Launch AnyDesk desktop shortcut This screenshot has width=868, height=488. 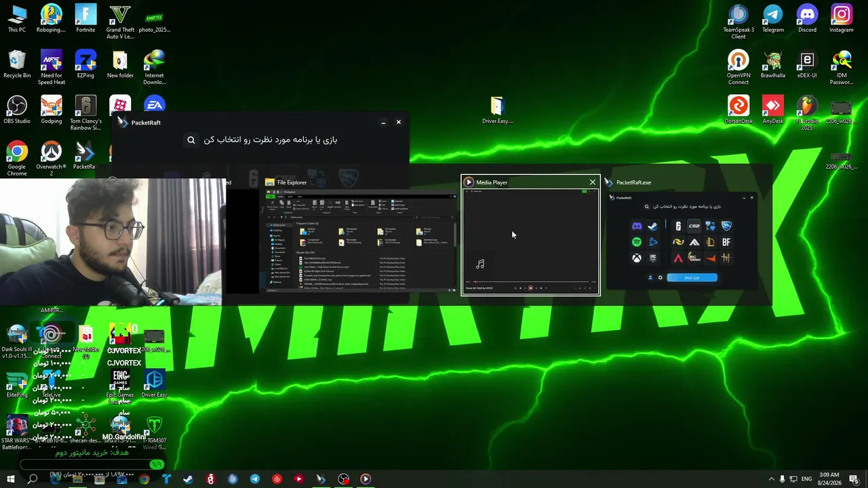tap(773, 110)
